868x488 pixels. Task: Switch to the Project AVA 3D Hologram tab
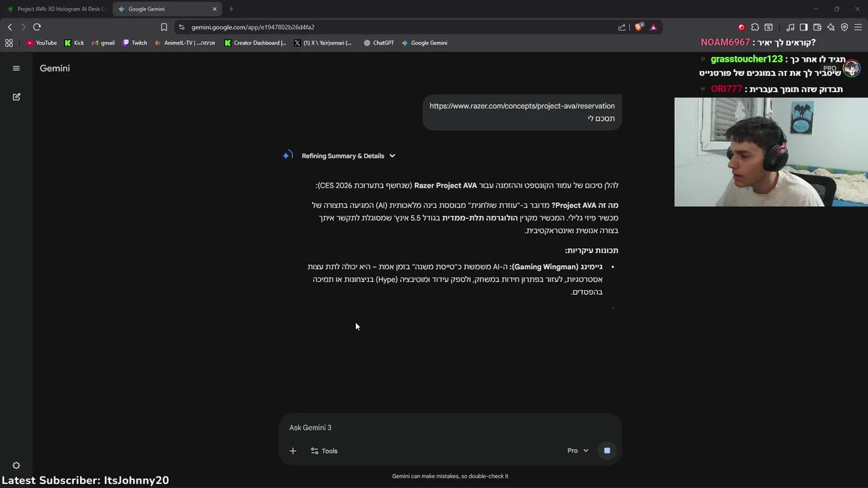click(x=56, y=9)
